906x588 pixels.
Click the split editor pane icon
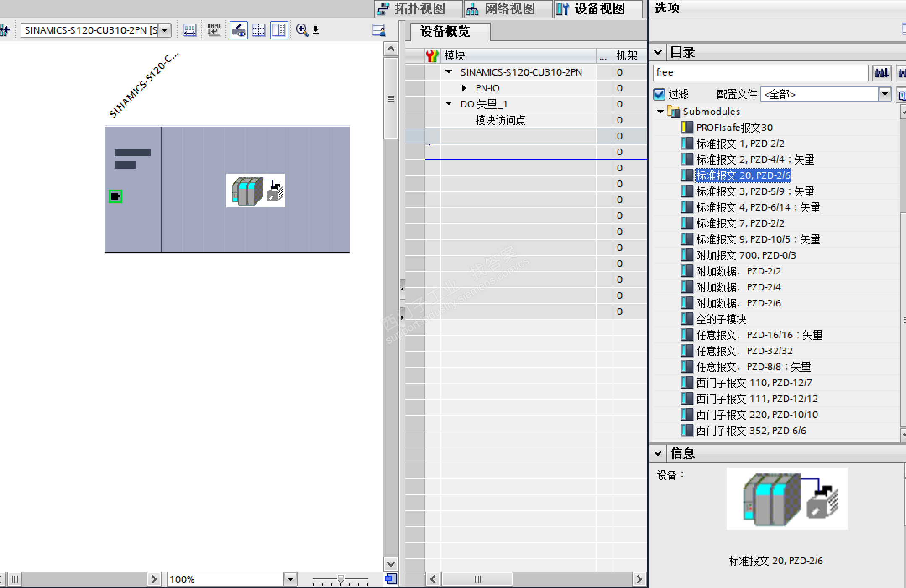pyautogui.click(x=279, y=30)
